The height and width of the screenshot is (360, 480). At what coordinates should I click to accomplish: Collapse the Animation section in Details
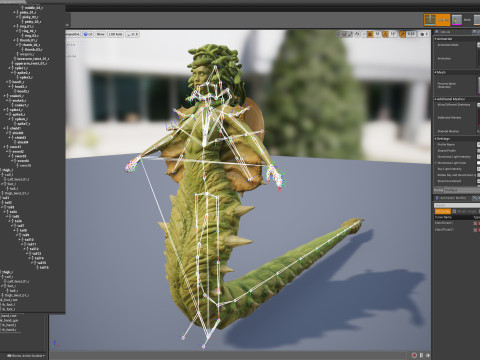coord(435,39)
